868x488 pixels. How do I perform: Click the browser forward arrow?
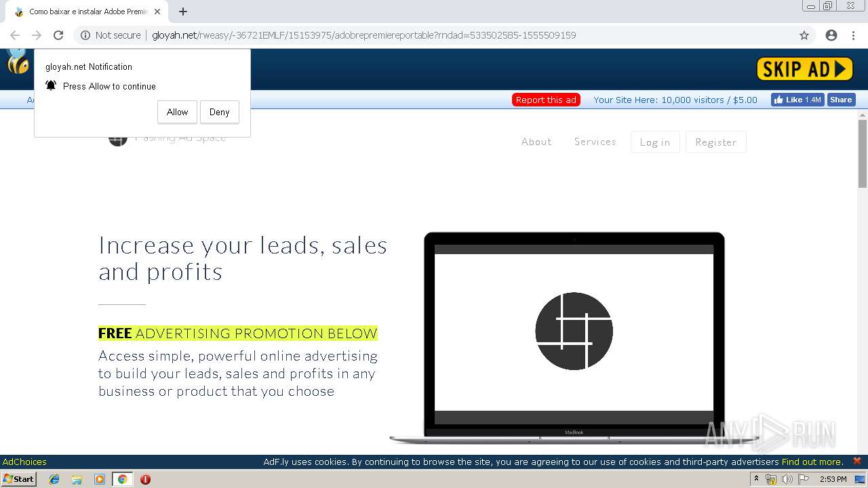(37, 35)
